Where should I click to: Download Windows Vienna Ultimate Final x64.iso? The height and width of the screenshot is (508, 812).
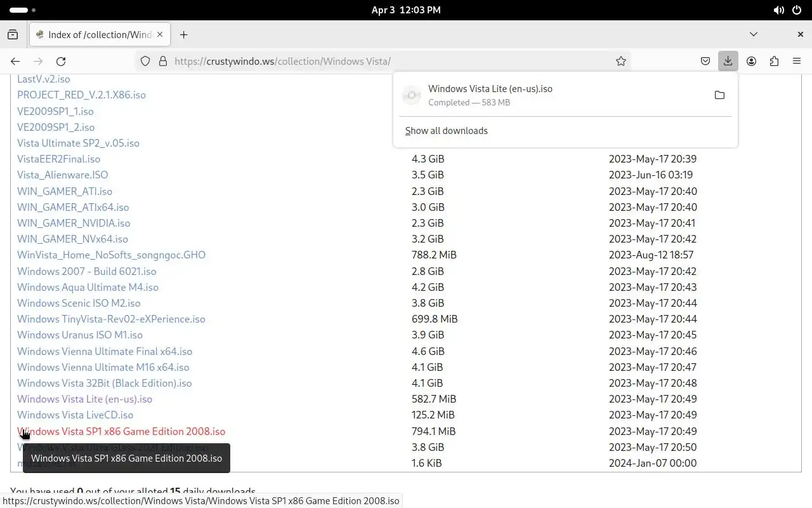pos(105,351)
